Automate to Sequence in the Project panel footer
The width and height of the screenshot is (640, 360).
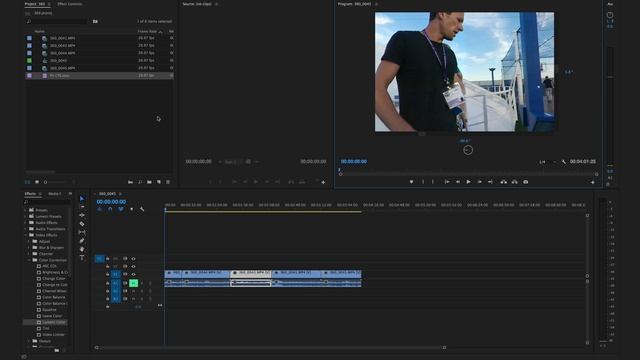(130, 182)
